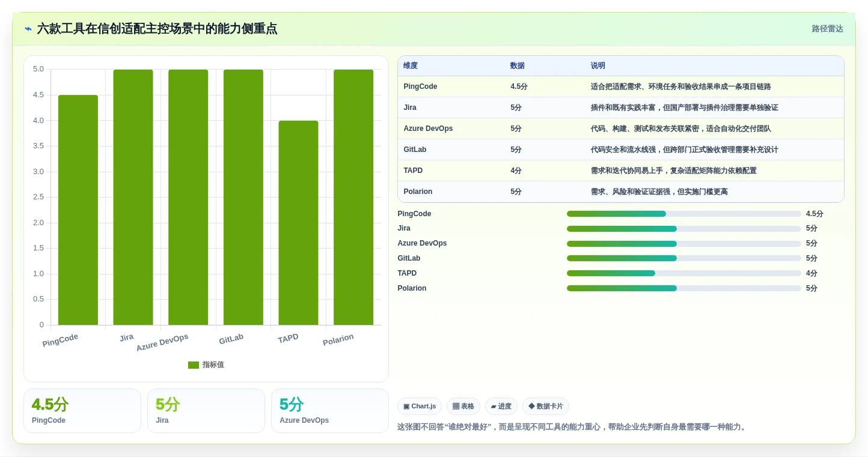Open the 4.5分 PingCode data card

82,411
